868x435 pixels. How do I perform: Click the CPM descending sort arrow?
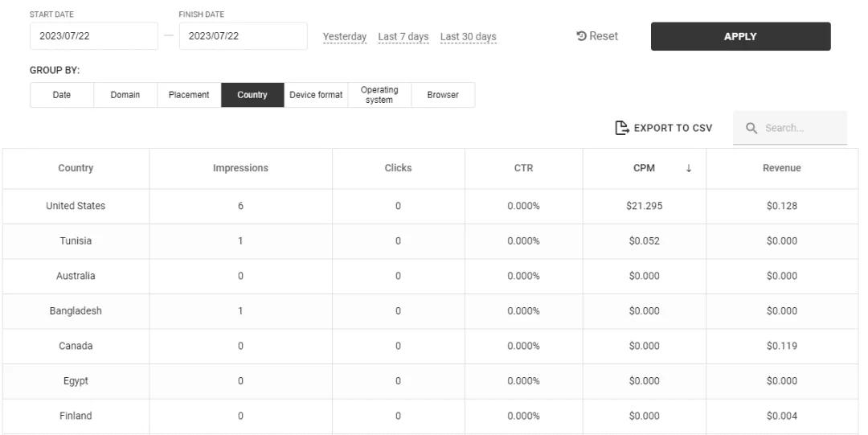point(689,168)
